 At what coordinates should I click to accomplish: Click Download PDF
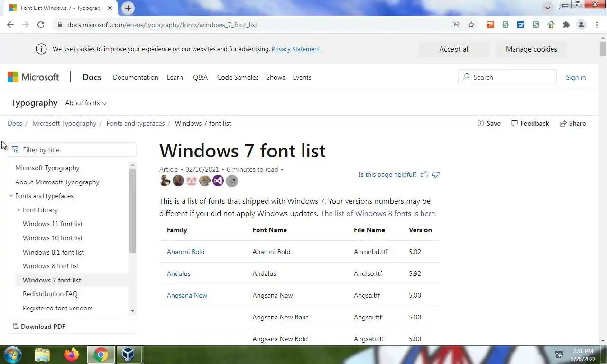click(x=39, y=327)
